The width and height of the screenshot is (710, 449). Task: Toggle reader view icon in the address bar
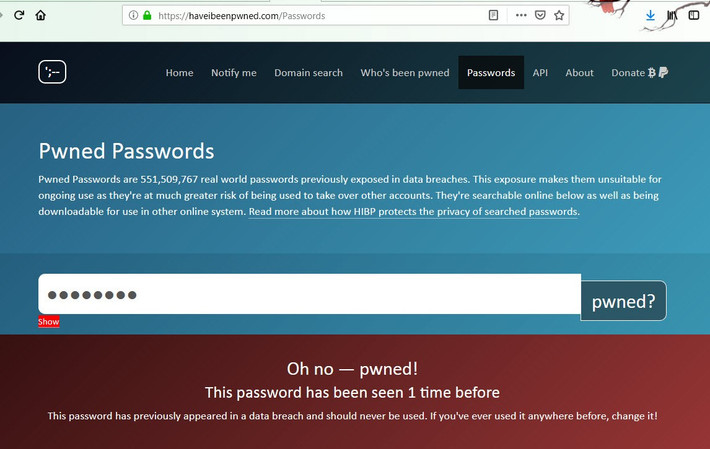pos(494,15)
